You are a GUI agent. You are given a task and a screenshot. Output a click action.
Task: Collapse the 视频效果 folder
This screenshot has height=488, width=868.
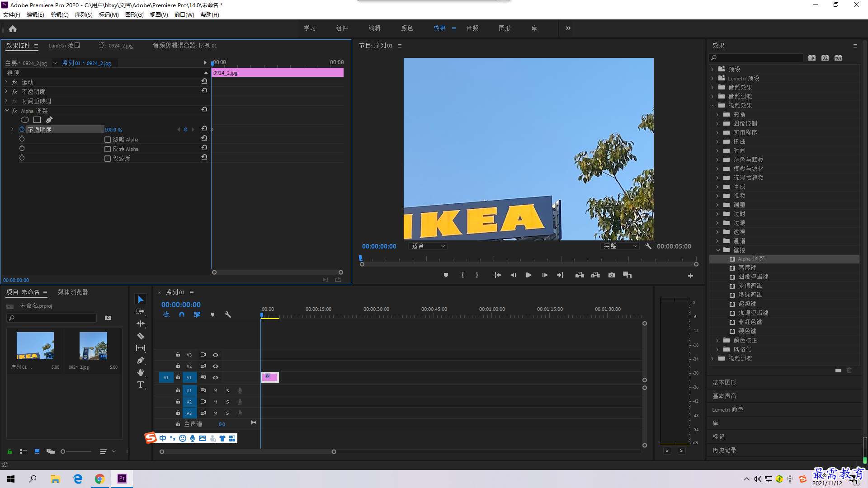click(x=713, y=105)
